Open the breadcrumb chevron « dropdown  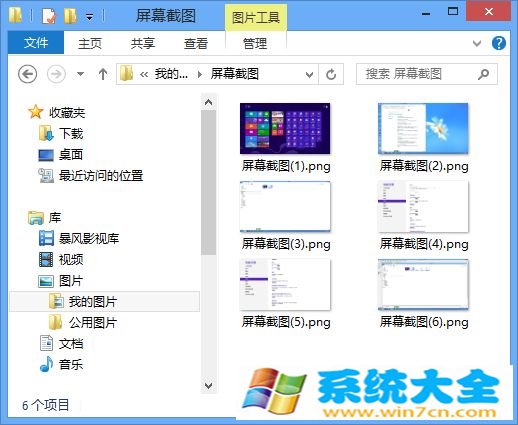point(144,74)
